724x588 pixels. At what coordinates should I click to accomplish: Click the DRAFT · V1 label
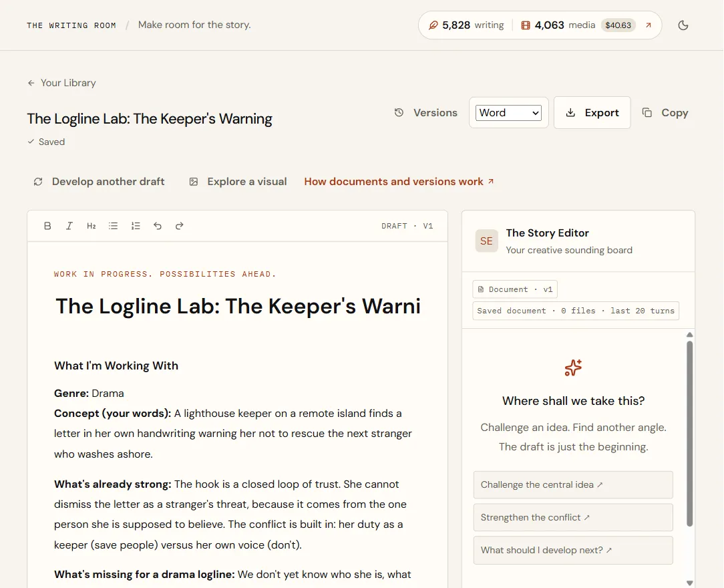tap(407, 226)
